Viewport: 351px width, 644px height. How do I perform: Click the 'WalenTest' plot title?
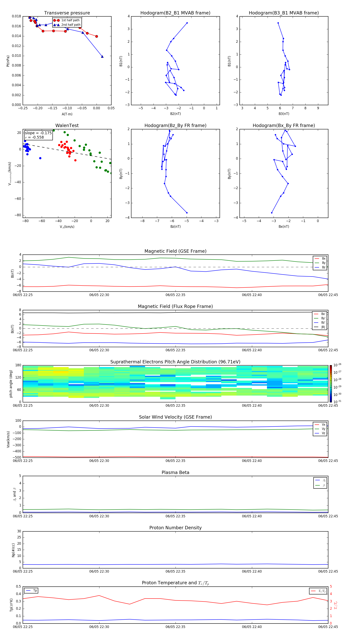tap(67, 125)
